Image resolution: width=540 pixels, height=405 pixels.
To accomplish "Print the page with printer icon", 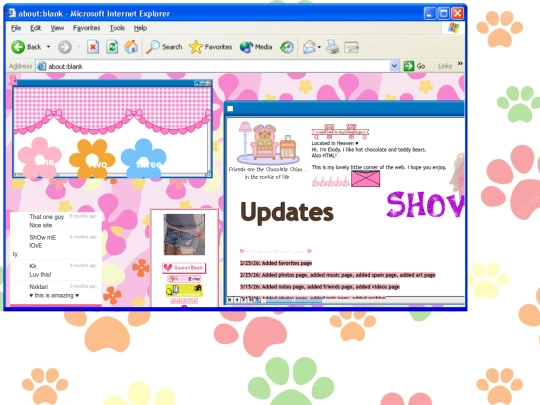I will (333, 47).
